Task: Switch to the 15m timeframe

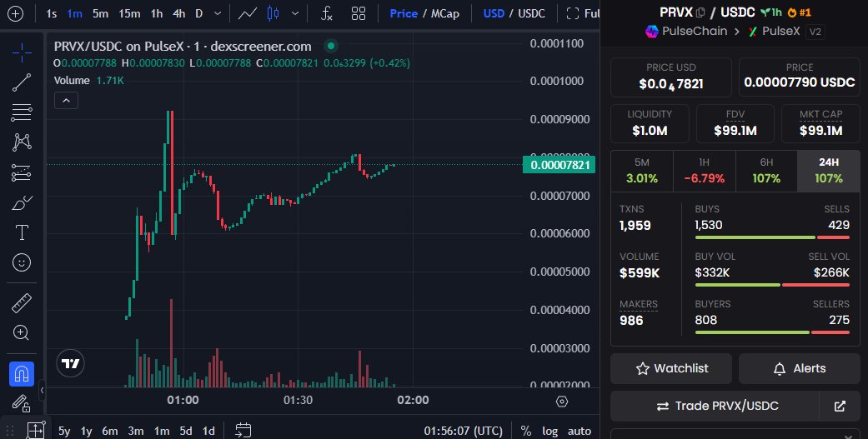Action: pos(129,13)
